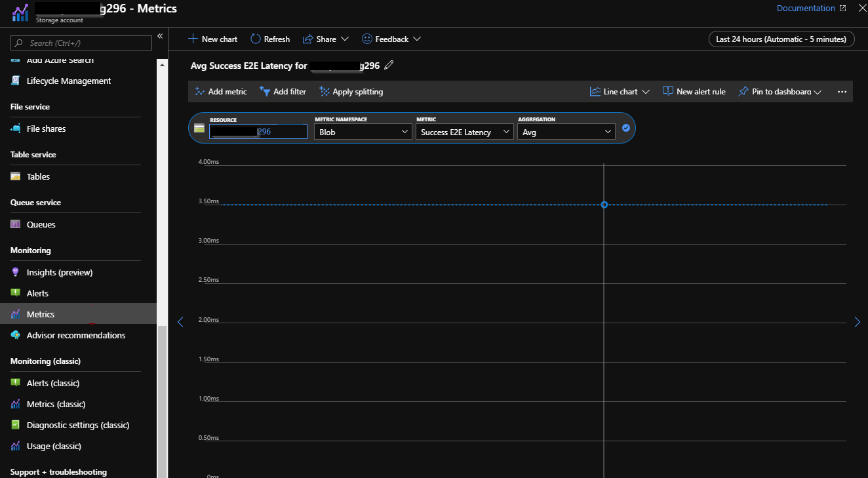
Task: Open the Share dropdown
Action: click(x=326, y=39)
